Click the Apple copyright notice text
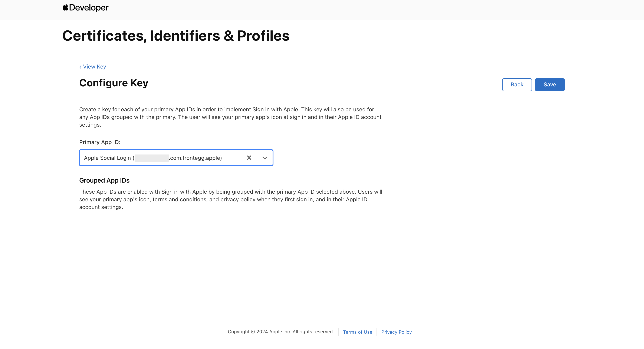Screen dimensions: 644x349 pyautogui.click(x=281, y=332)
